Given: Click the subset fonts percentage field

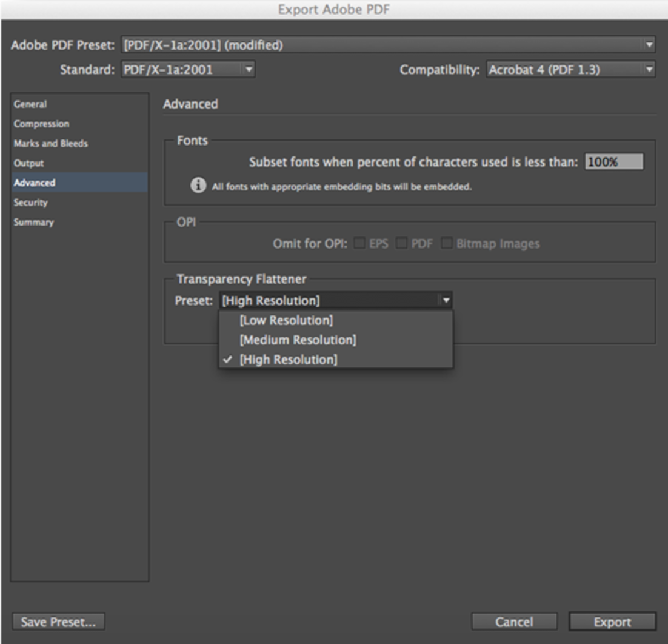Looking at the screenshot, I should 614,162.
